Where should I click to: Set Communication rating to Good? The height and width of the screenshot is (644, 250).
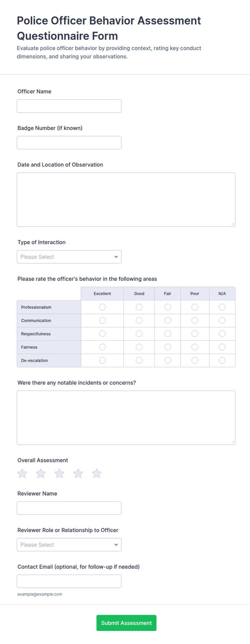click(x=139, y=320)
